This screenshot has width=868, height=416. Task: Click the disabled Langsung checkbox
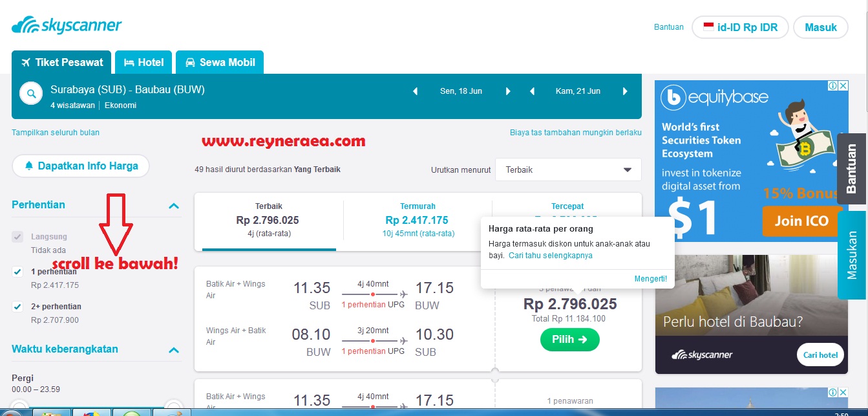[17, 237]
